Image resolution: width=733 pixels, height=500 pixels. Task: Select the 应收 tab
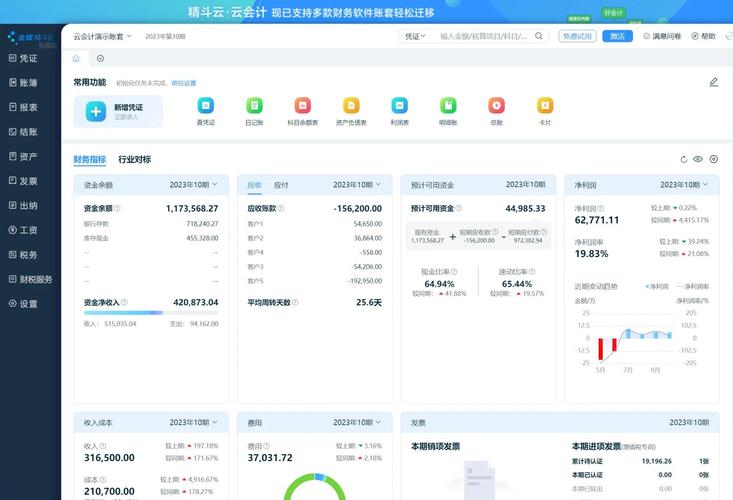(255, 186)
